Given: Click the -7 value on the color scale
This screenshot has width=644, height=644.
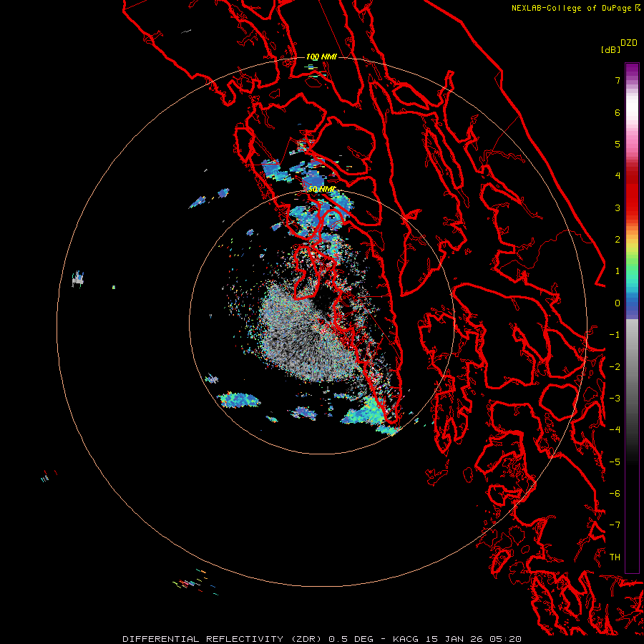Looking at the screenshot, I should click(x=615, y=525).
